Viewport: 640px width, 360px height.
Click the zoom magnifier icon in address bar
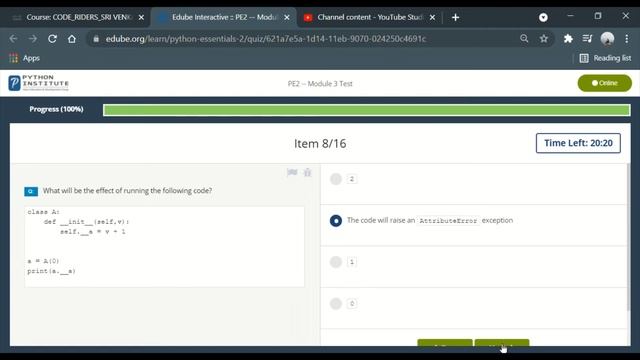pyautogui.click(x=524, y=39)
